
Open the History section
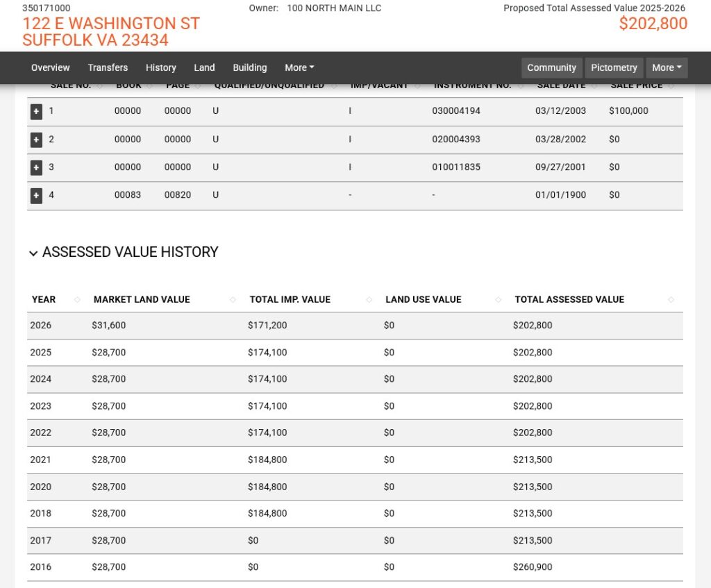click(x=161, y=67)
